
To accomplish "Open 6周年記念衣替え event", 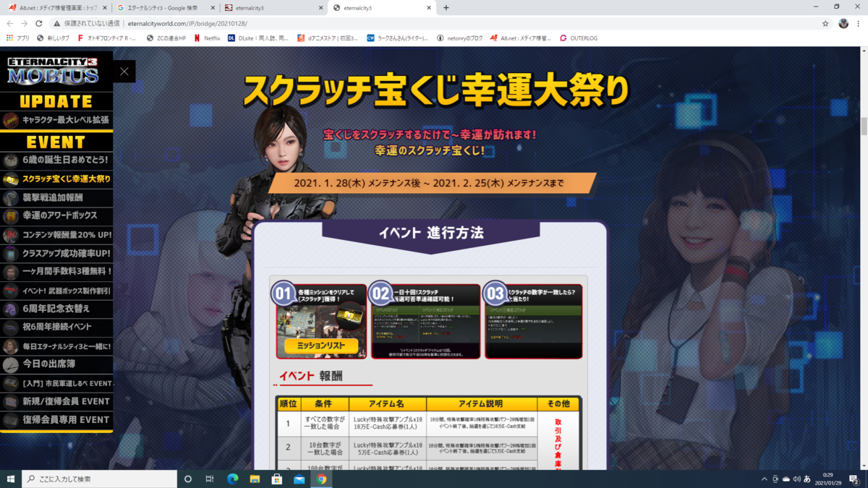I will tap(56, 309).
